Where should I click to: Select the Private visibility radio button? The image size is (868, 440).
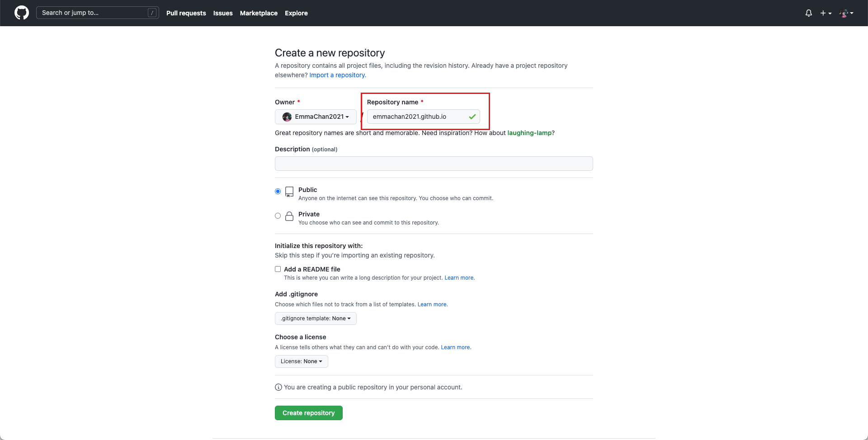click(278, 216)
